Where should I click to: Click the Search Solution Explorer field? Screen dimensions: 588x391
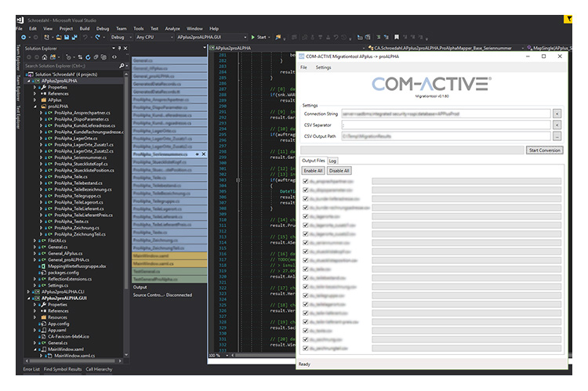(71, 66)
